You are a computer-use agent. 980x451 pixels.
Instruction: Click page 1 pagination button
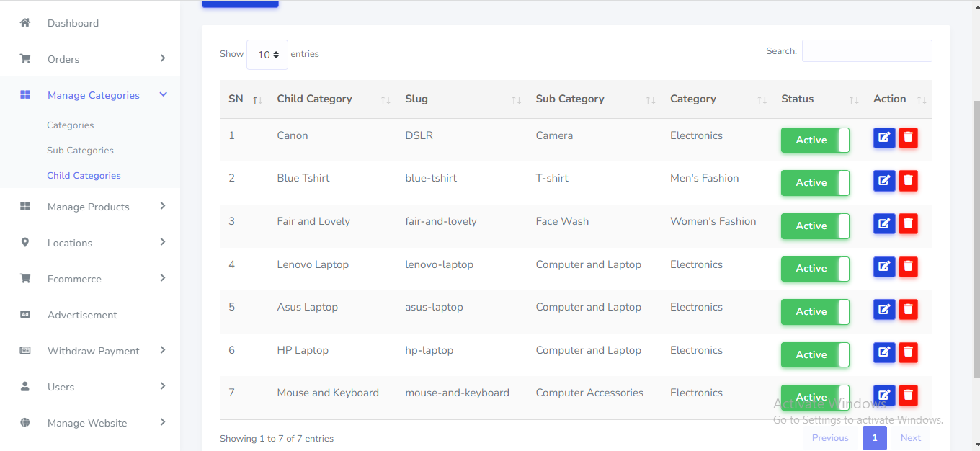(x=874, y=438)
